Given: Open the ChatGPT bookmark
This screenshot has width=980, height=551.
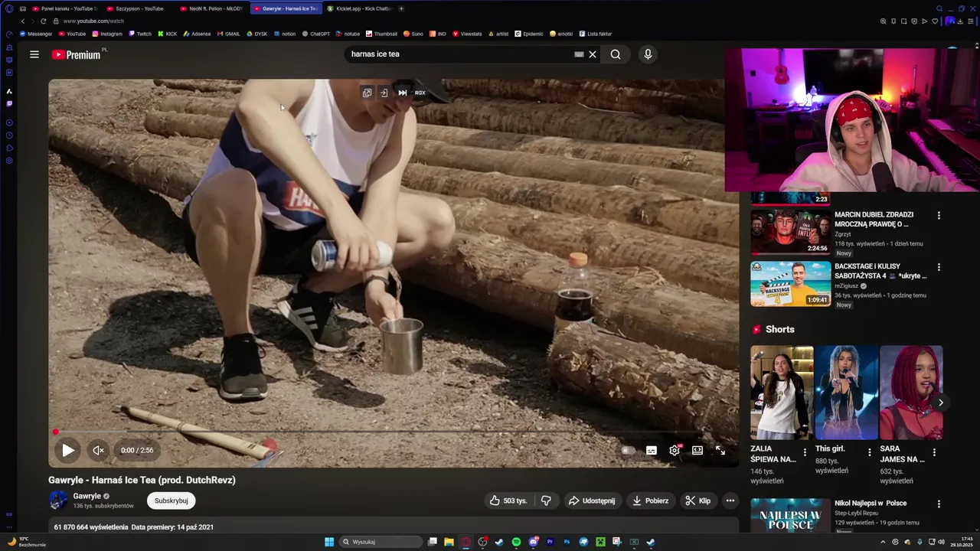Looking at the screenshot, I should [x=316, y=34].
